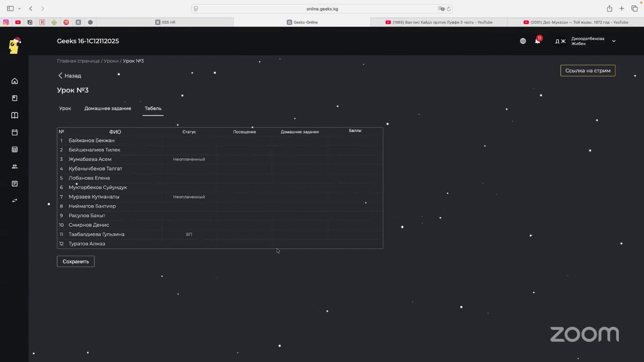Switch to the Geeks-Online browser tab
The width and height of the screenshot is (644, 362).
(302, 22)
